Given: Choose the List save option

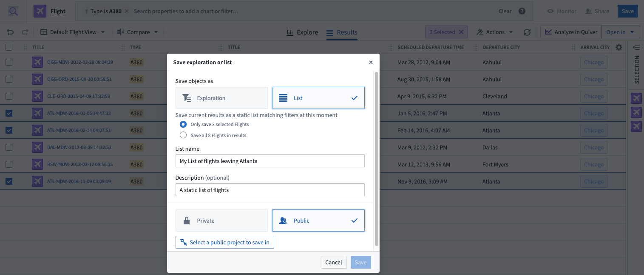Looking at the screenshot, I should click(x=318, y=98).
